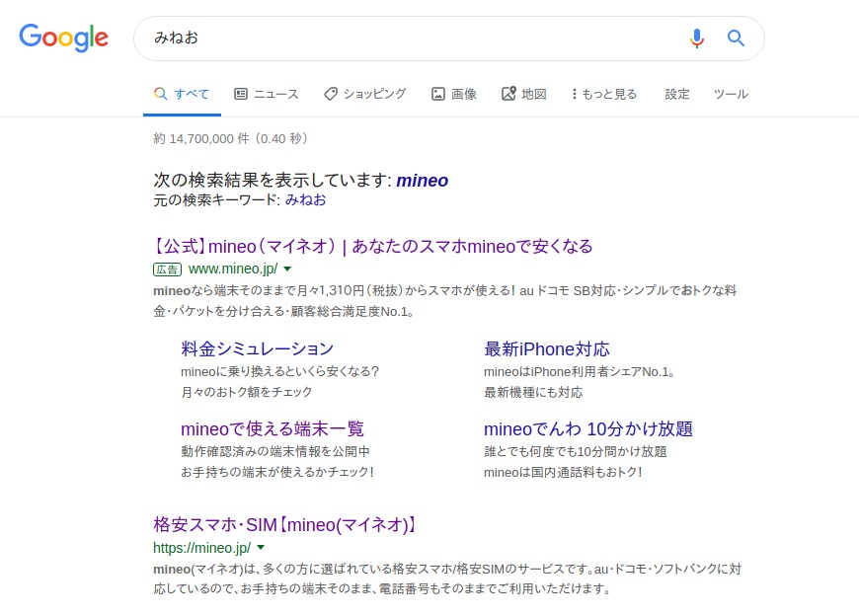This screenshot has height=616, width=859.
Task: Open the www.mineo.jp/ ad URL
Action: click(233, 269)
